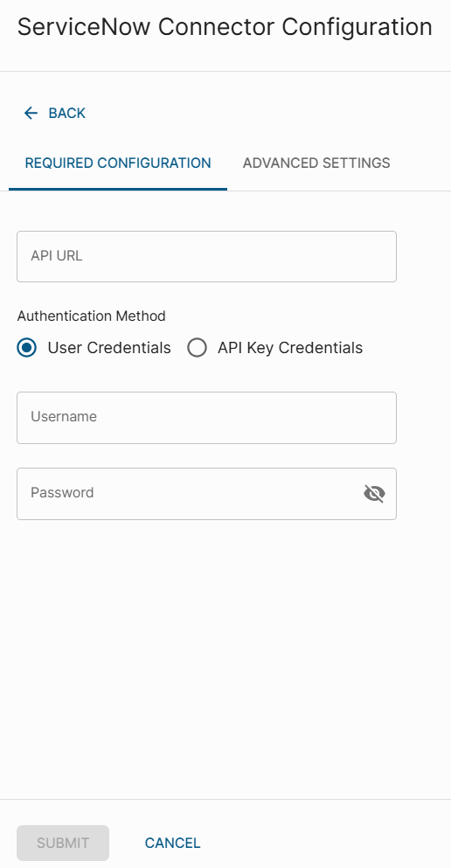Click the 'Username' placeholder label
The image size is (451, 868).
(64, 416)
